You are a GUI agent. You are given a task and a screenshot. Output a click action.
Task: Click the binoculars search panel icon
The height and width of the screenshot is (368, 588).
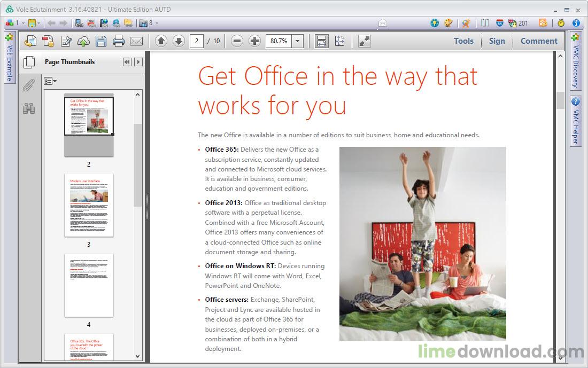(x=29, y=108)
